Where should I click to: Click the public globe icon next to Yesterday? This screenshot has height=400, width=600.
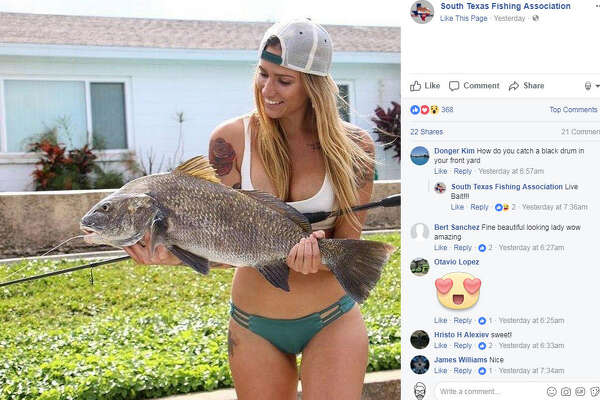pos(535,18)
